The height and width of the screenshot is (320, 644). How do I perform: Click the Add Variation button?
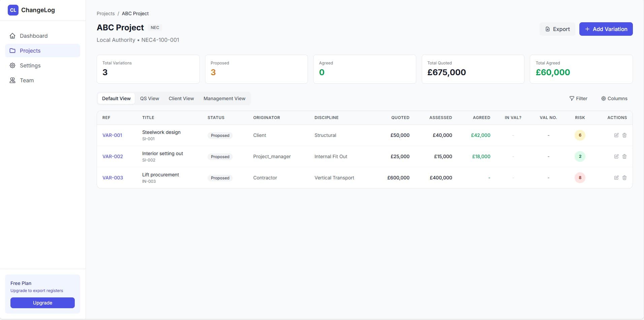pyautogui.click(x=606, y=29)
